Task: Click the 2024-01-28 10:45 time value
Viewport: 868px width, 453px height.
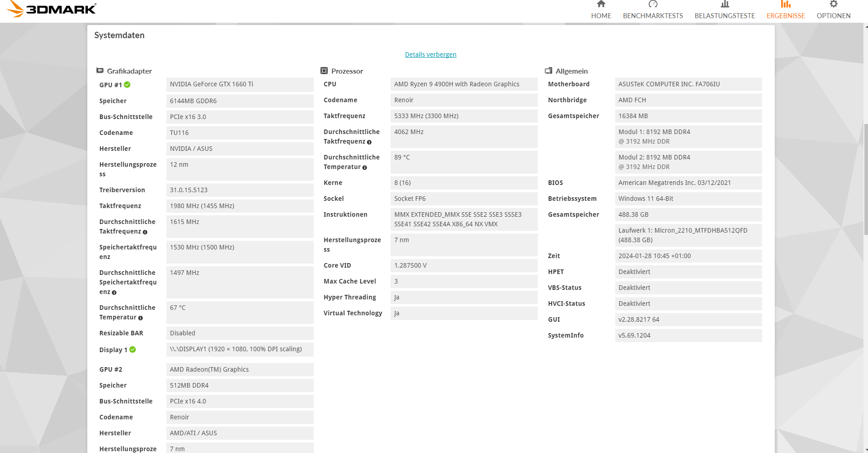Action: pyautogui.click(x=688, y=256)
